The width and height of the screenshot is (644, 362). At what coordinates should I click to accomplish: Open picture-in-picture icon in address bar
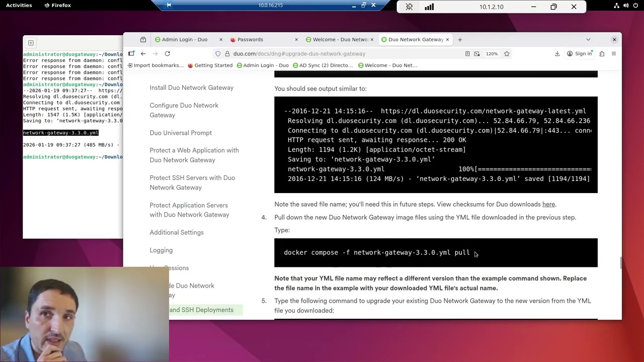(477, 54)
